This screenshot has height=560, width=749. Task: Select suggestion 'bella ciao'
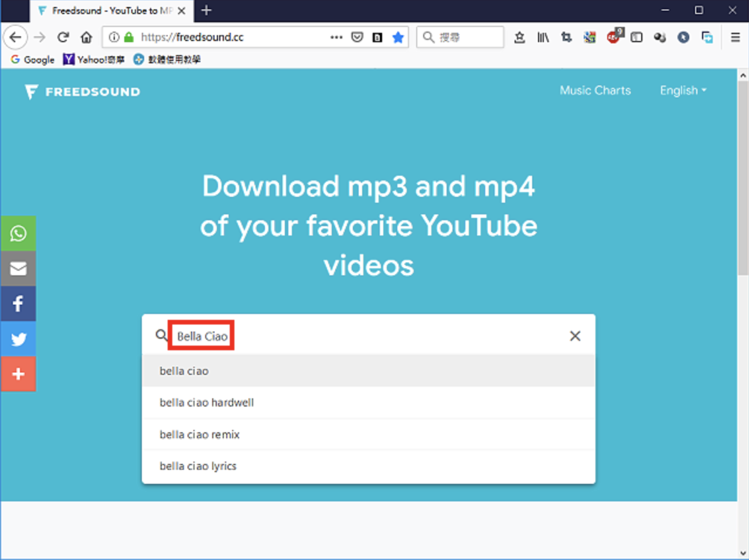coord(369,371)
